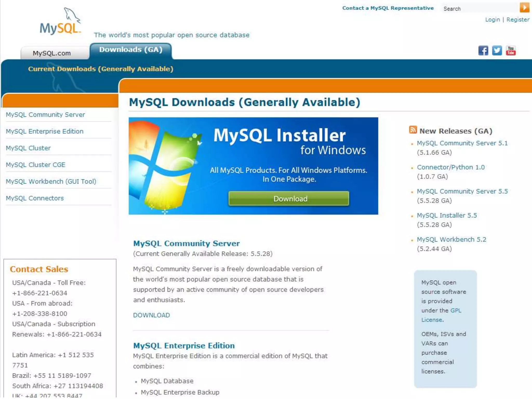Click the Login link
Image resolution: width=532 pixels, height=399 pixels.
pyautogui.click(x=492, y=20)
